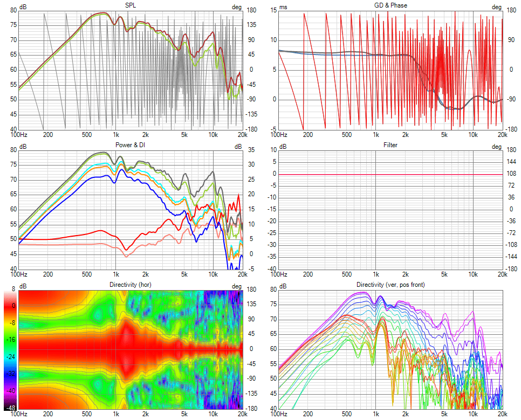Click the dB unit label on the Filter chart
This screenshot has width=521, height=420.
pos(283,147)
